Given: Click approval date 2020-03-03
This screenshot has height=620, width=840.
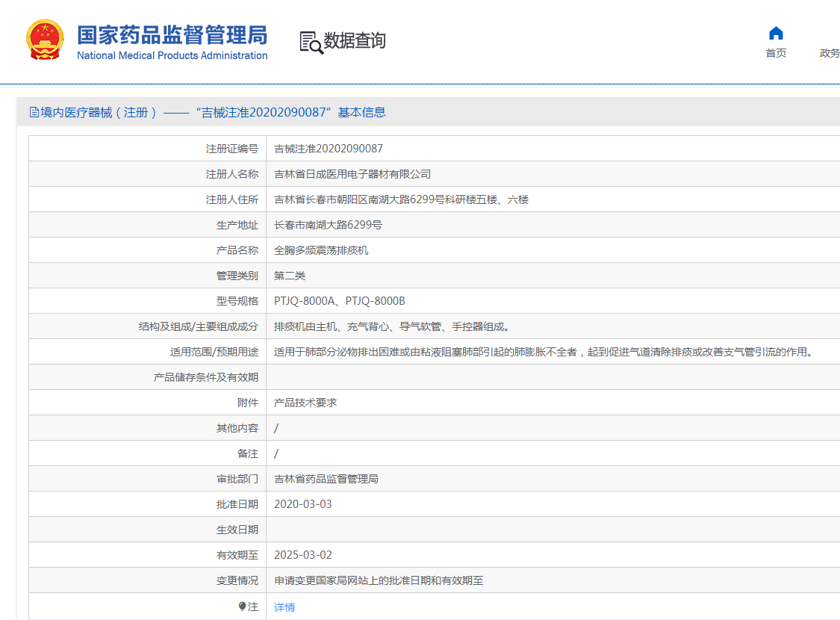Looking at the screenshot, I should tap(302, 504).
